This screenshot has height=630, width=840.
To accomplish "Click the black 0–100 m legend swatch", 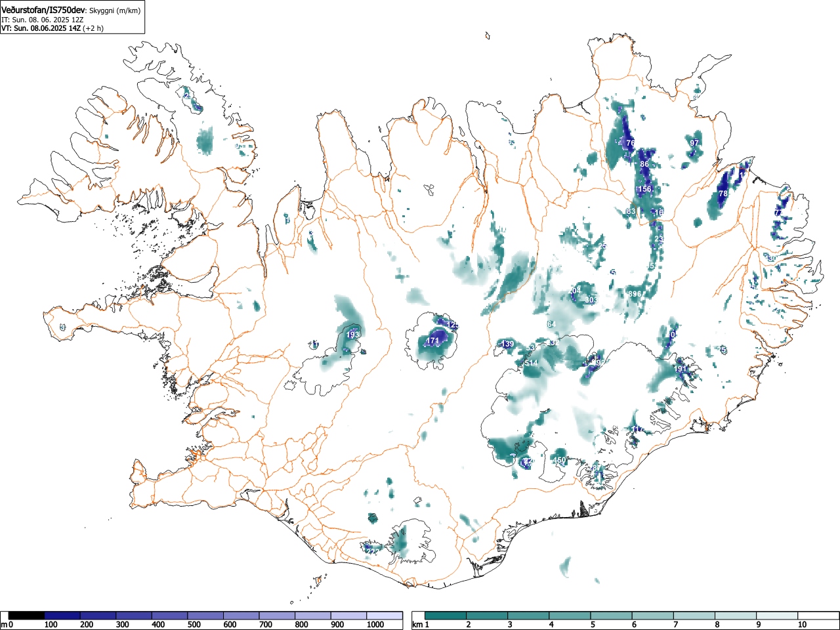I will point(26,616).
